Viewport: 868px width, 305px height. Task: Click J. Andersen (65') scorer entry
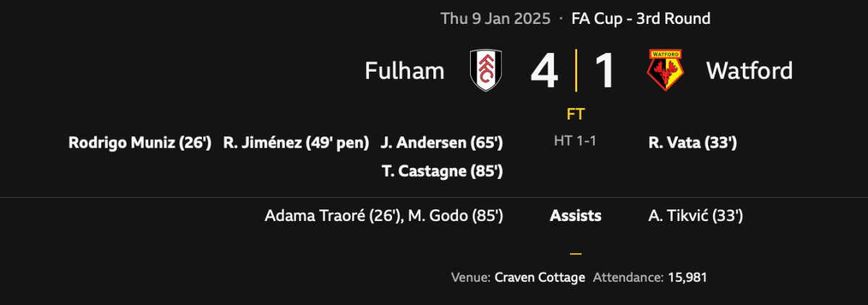tap(441, 143)
